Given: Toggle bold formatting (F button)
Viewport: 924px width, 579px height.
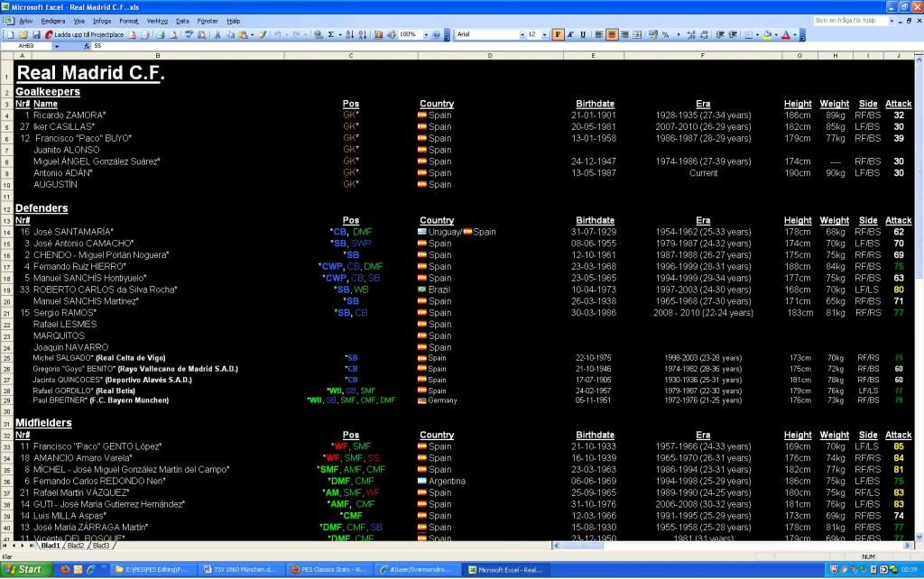Looking at the screenshot, I should [x=558, y=35].
